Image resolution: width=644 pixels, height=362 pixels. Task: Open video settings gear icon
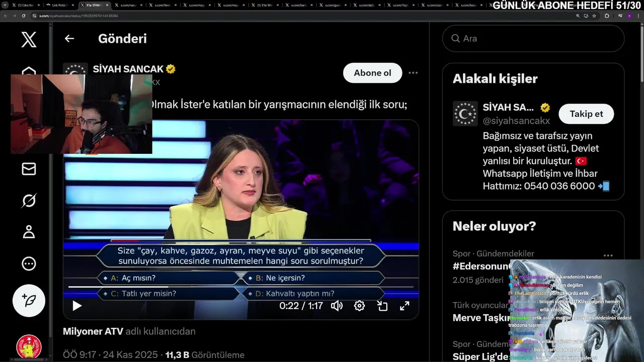coord(359,306)
